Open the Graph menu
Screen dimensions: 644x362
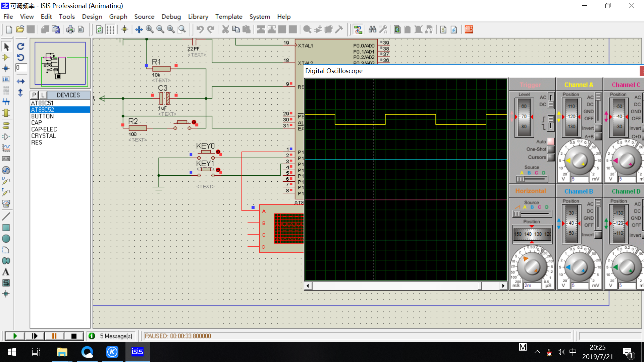point(118,16)
